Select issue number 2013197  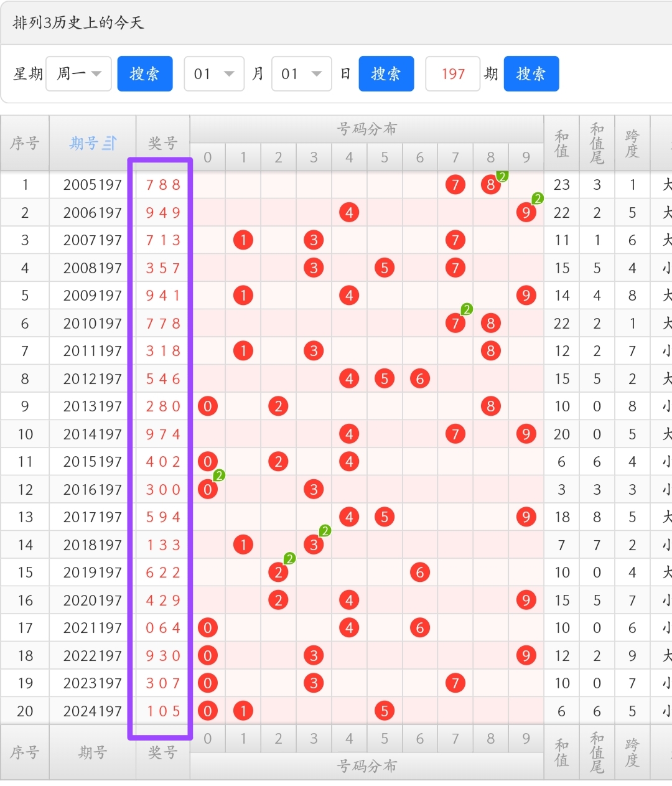point(93,406)
